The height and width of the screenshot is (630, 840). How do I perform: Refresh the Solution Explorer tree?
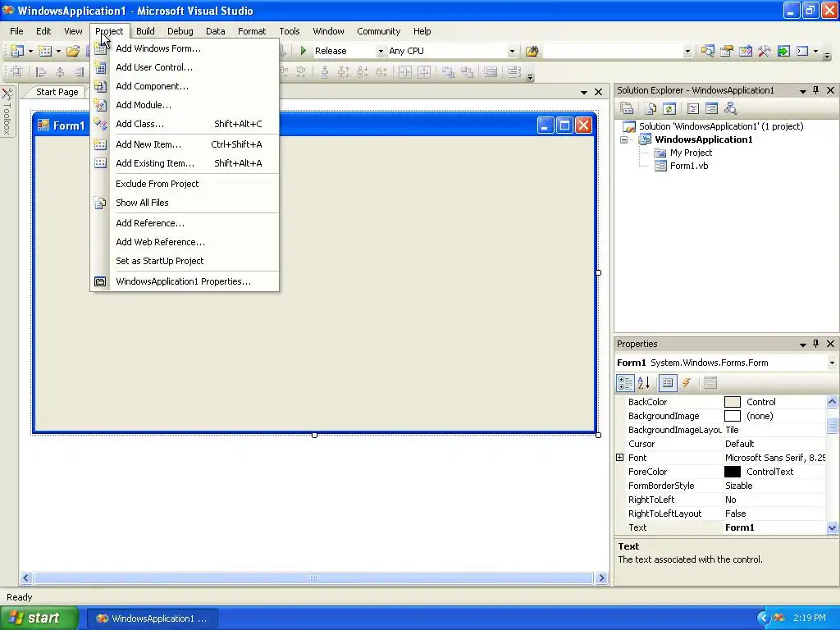click(669, 109)
